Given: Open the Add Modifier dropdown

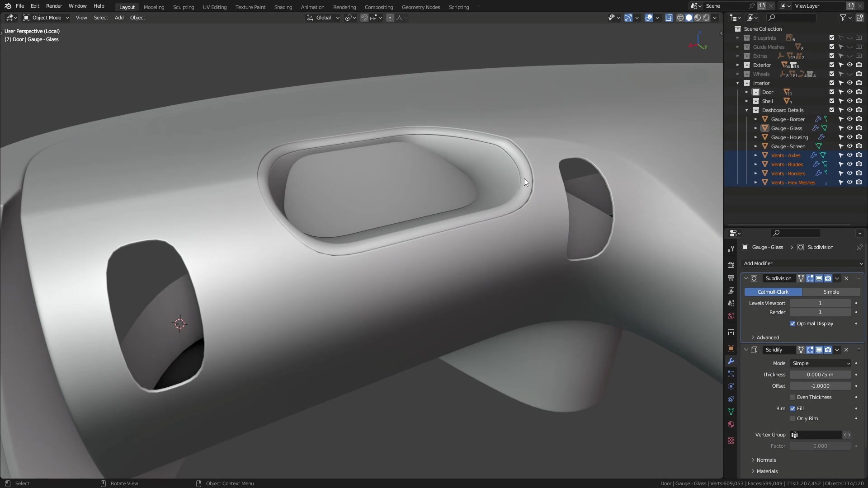Looking at the screenshot, I should click(802, 263).
